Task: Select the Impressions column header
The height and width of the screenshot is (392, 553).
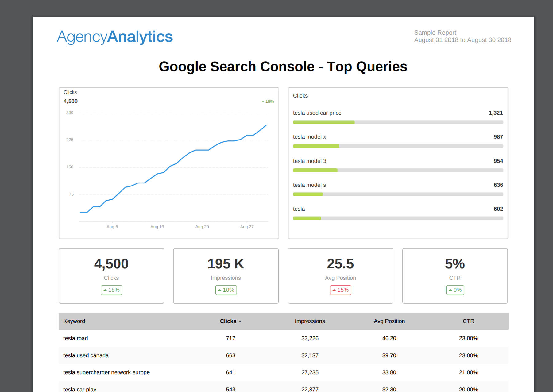Action: (x=310, y=321)
